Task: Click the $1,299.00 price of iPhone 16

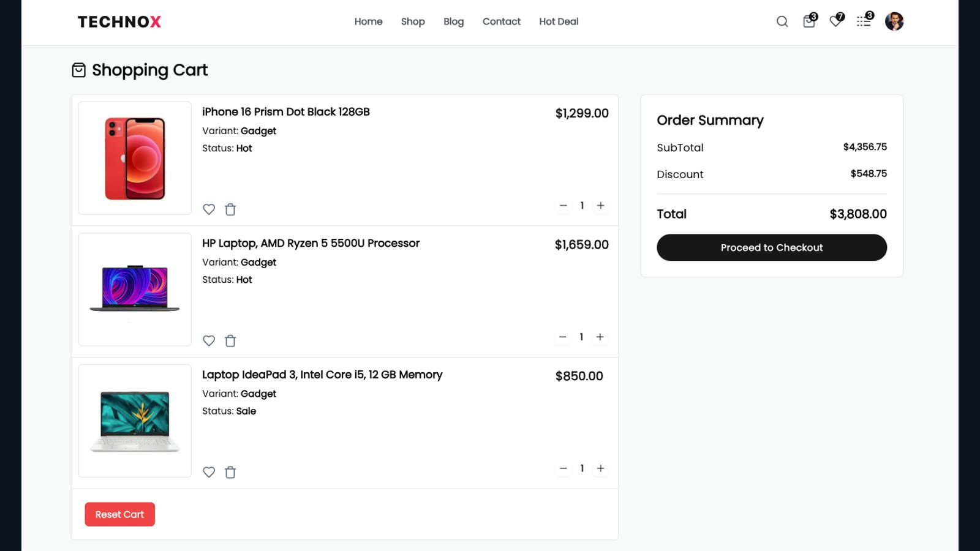Action: click(582, 113)
